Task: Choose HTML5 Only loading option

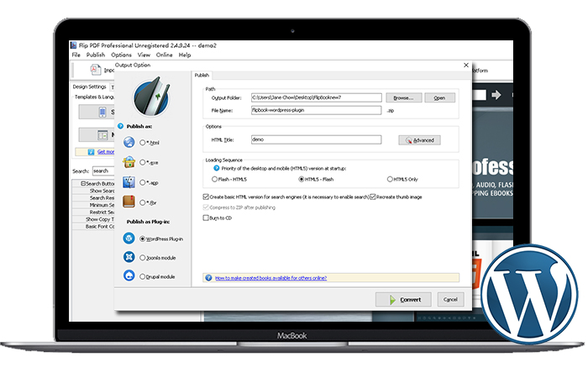Action: point(390,179)
